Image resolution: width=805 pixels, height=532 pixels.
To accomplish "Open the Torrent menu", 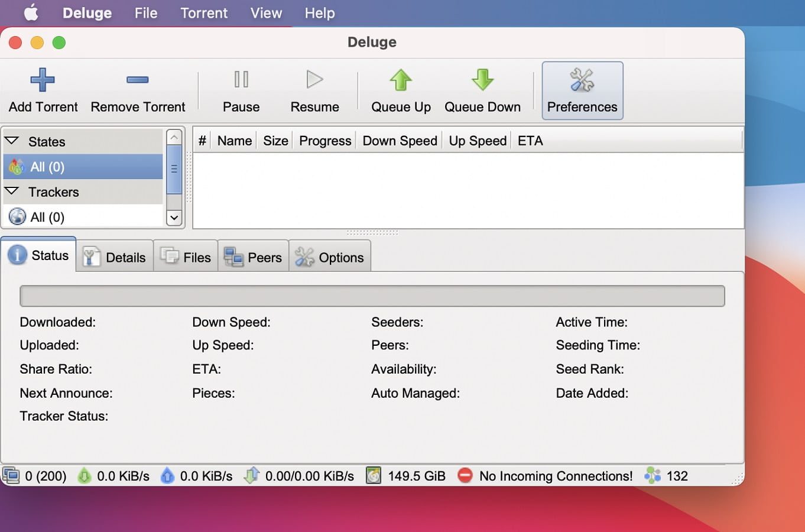I will (x=203, y=13).
